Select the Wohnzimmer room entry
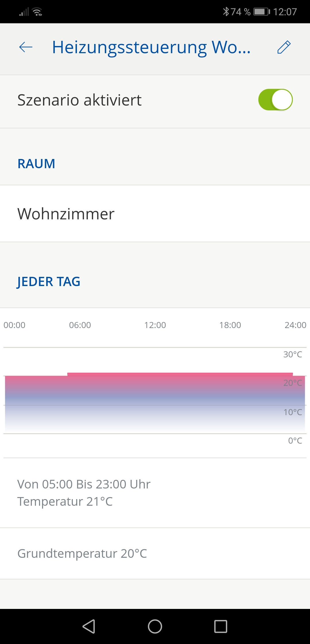This screenshot has height=644, width=310. coord(66,214)
